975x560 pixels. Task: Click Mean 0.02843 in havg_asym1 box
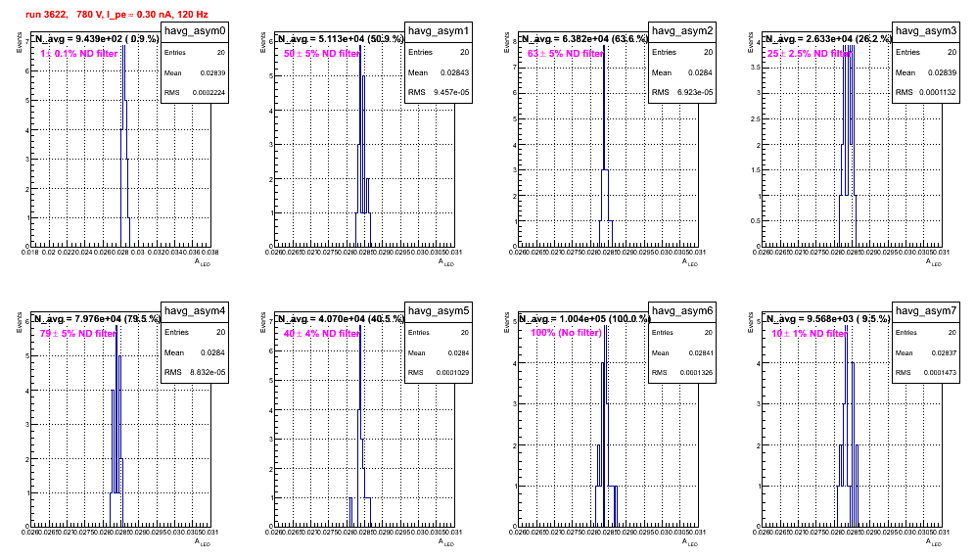[x=439, y=72]
